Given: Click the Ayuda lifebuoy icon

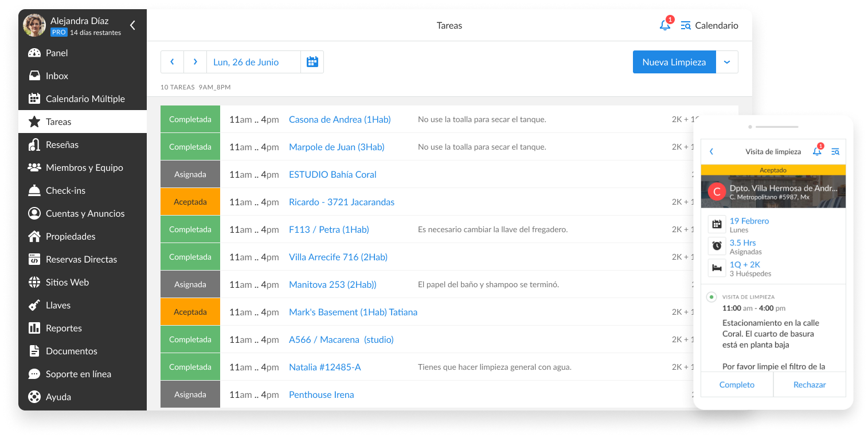Looking at the screenshot, I should click(x=34, y=397).
